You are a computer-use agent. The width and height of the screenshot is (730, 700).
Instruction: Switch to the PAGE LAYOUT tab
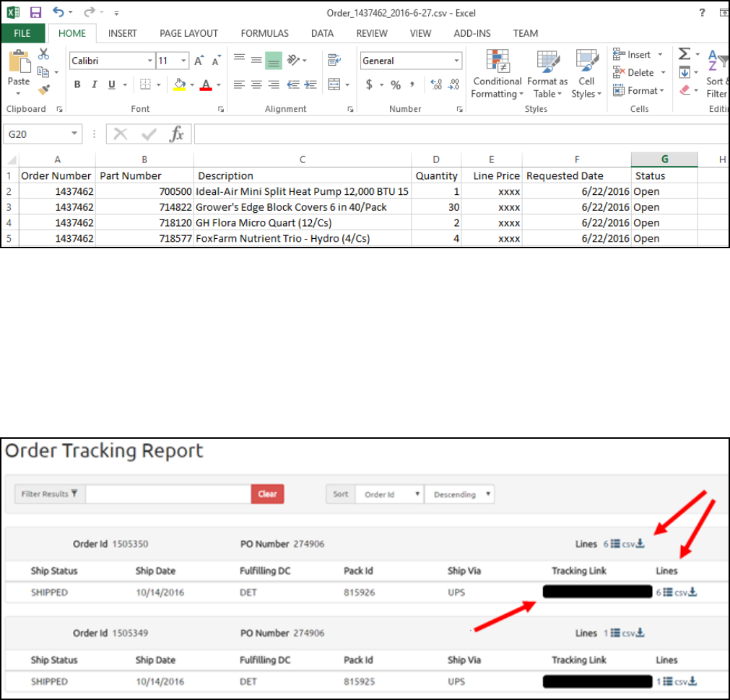pyautogui.click(x=188, y=33)
